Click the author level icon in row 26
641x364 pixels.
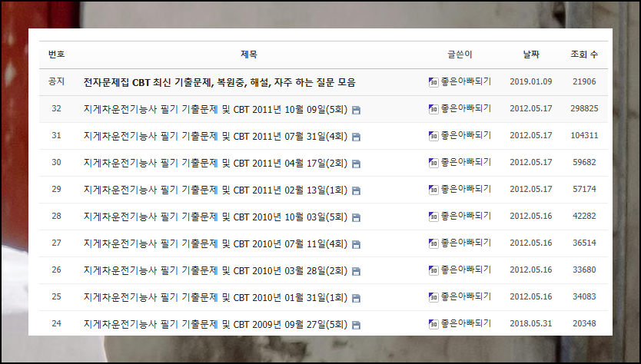[x=433, y=270]
